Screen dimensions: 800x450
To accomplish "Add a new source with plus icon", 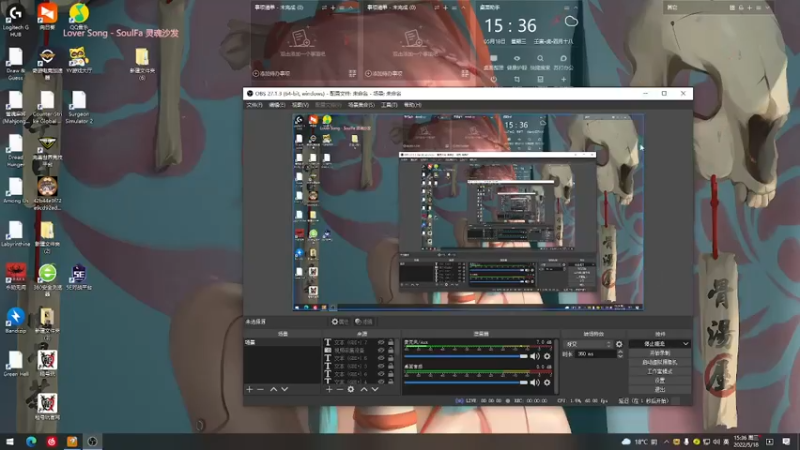I will (329, 389).
